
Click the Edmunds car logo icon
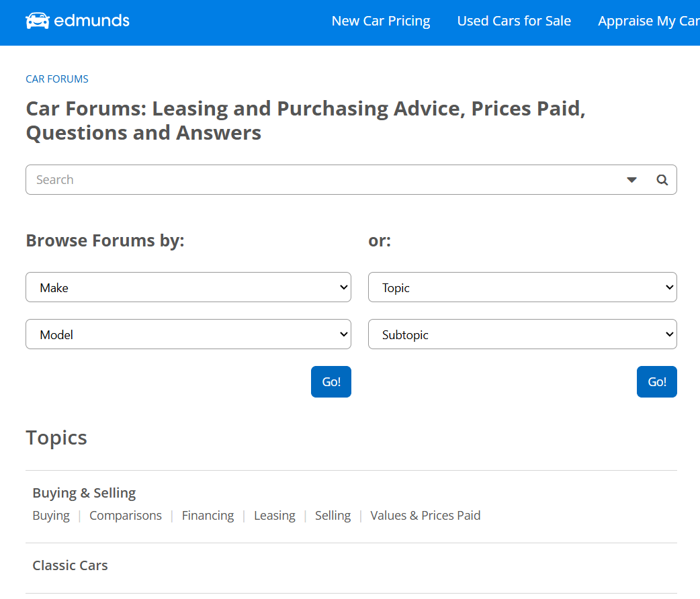[x=38, y=21]
